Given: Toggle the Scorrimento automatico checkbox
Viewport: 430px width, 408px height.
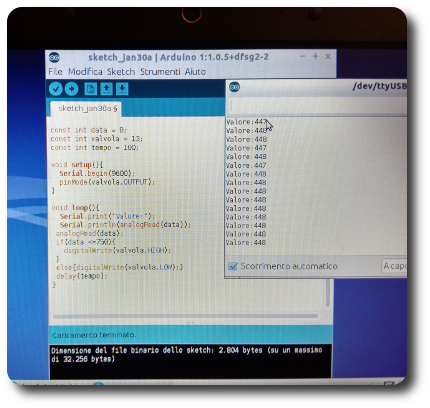Looking at the screenshot, I should (233, 266).
